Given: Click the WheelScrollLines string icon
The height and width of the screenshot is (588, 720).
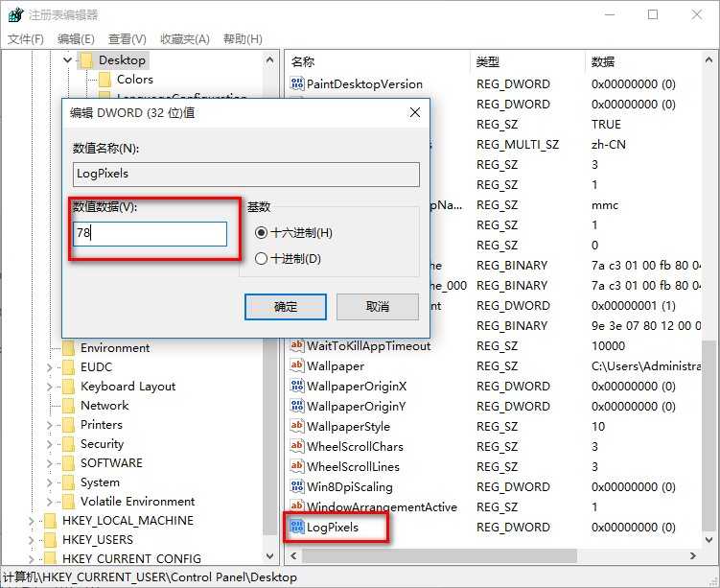Looking at the screenshot, I should (x=297, y=466).
